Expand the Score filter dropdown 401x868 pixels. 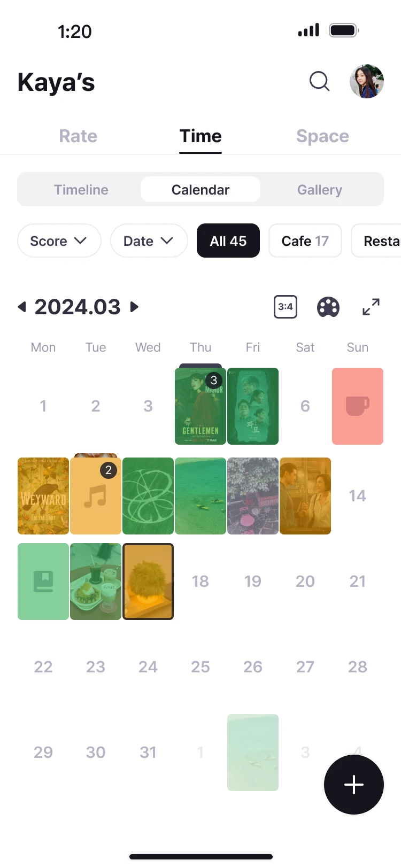click(x=59, y=241)
